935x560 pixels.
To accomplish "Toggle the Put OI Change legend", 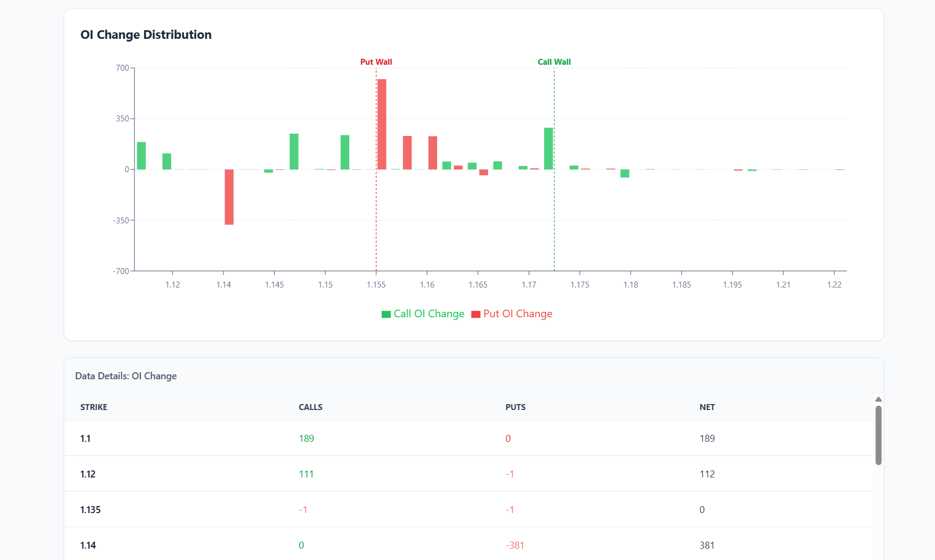I will click(518, 313).
